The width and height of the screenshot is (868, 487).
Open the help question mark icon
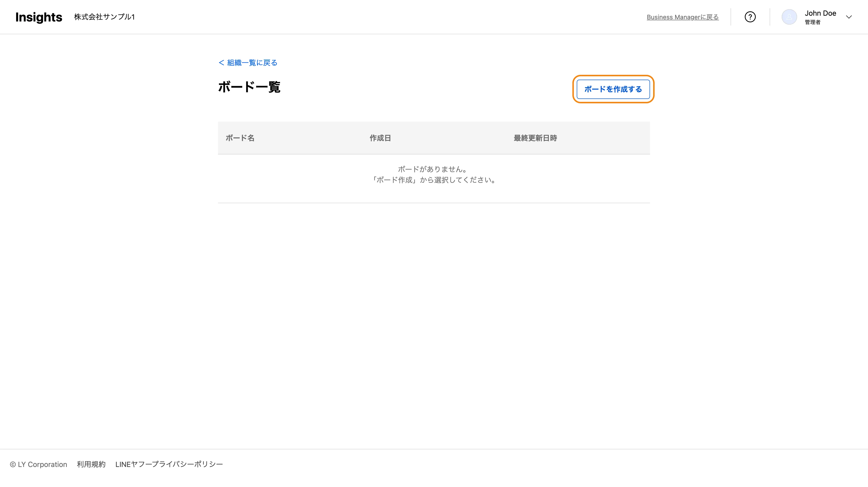click(750, 17)
